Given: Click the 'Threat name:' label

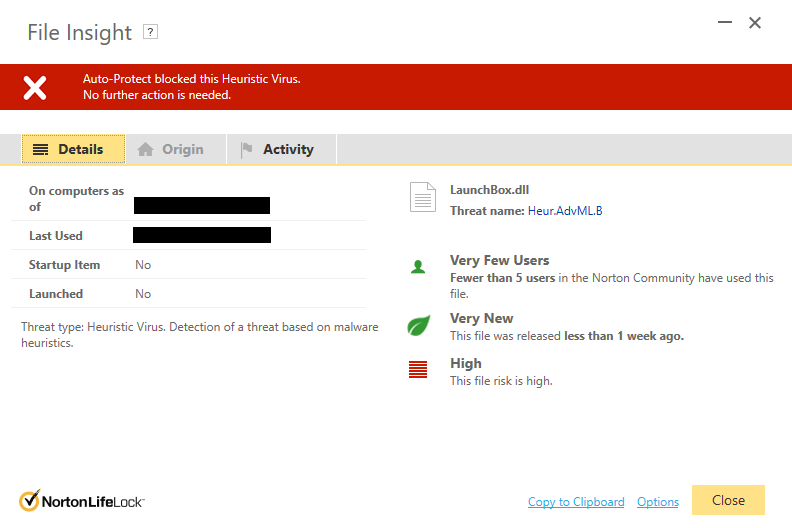Looking at the screenshot, I should click(x=487, y=211).
